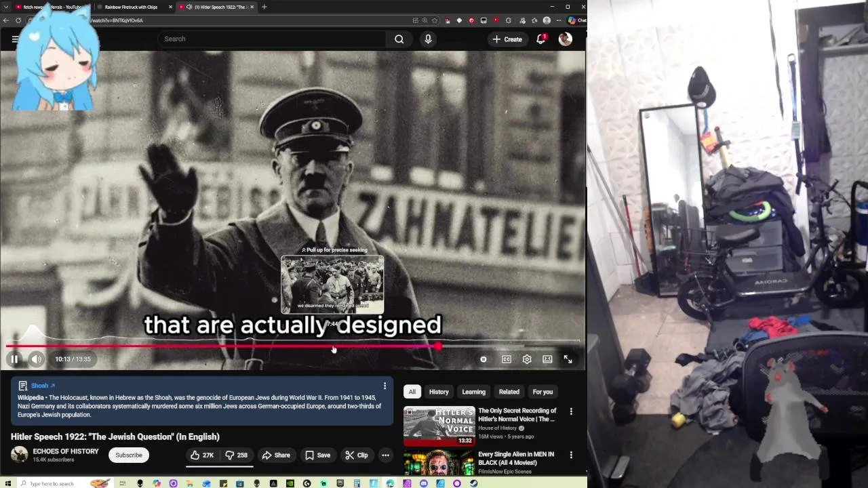Open the ECHOES OF HISTORY channel avatar
This screenshot has height=488, width=868.
(x=19, y=455)
